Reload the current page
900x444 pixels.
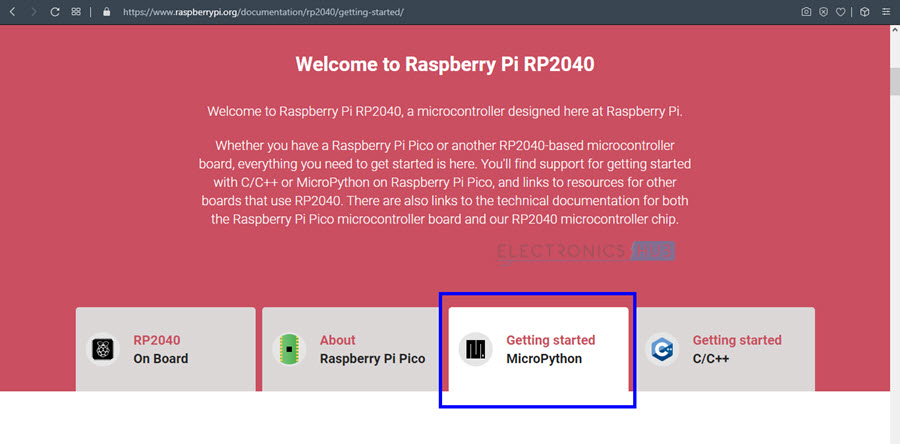tap(54, 12)
